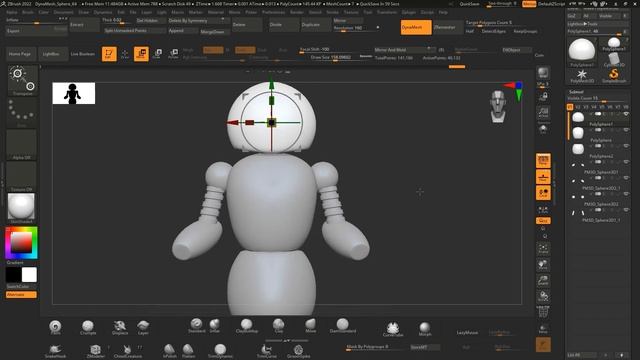The height and width of the screenshot is (360, 640).
Task: Choose the Inflat brush
Action: coord(215,326)
